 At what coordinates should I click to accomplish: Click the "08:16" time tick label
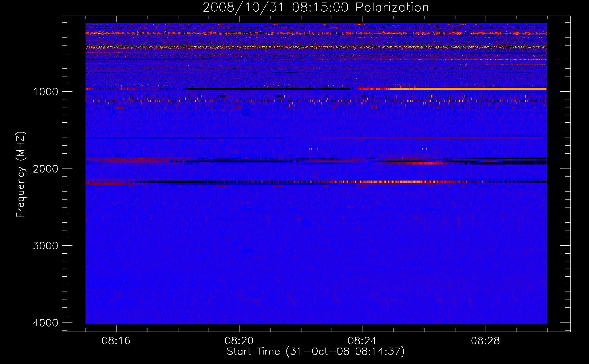coord(116,341)
